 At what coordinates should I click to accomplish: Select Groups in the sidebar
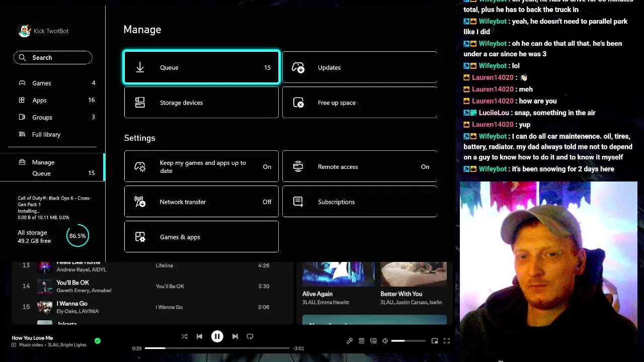(x=56, y=117)
